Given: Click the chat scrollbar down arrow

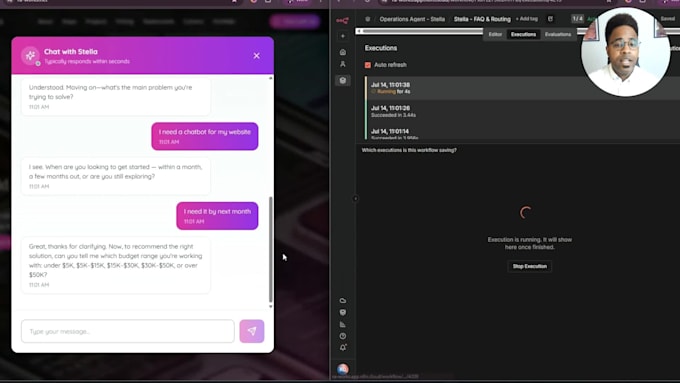Looking at the screenshot, I should (271, 306).
